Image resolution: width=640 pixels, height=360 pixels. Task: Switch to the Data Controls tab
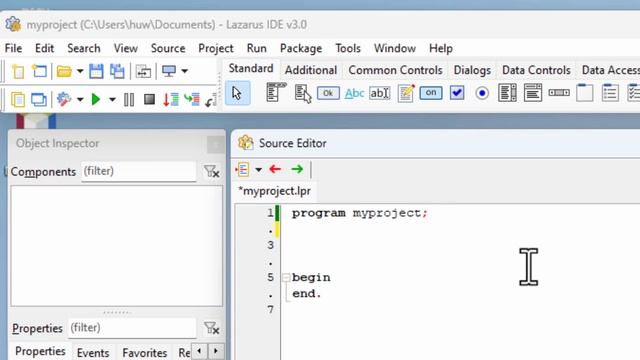[x=536, y=70]
